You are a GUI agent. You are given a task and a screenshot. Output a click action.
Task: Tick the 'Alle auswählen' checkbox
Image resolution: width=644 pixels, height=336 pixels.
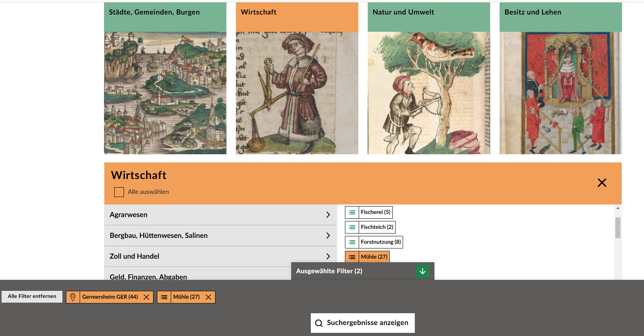(119, 192)
